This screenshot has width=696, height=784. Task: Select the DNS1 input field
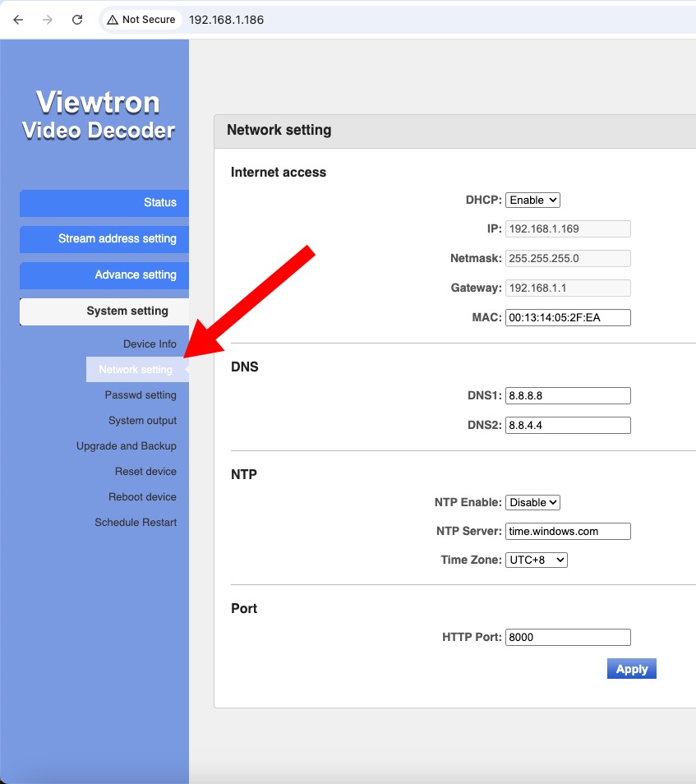[567, 395]
